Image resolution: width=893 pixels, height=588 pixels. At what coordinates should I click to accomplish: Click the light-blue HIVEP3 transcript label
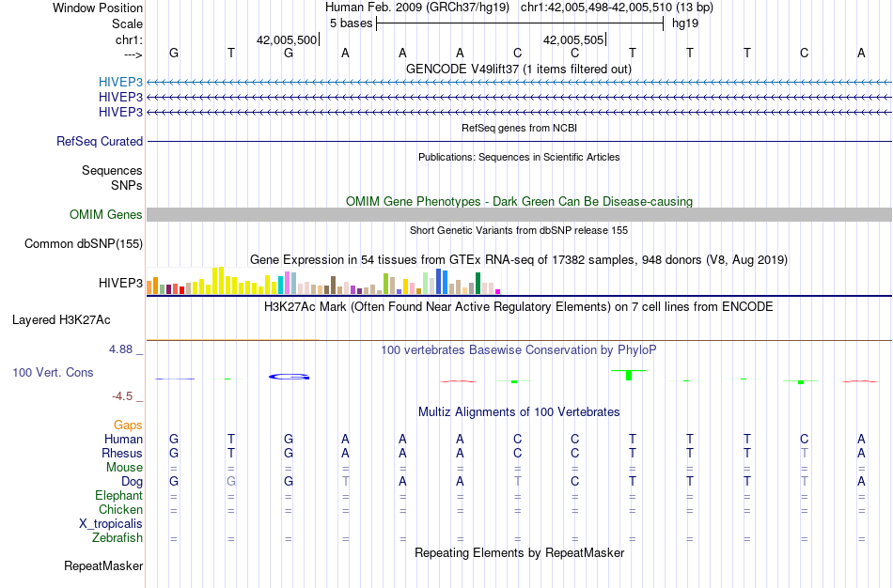click(x=120, y=82)
